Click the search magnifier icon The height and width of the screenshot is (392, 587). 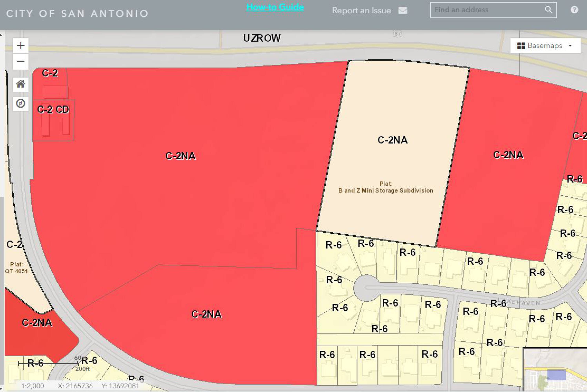click(x=548, y=10)
